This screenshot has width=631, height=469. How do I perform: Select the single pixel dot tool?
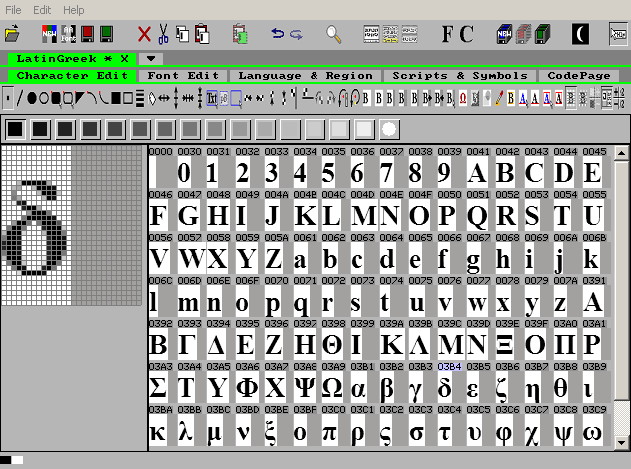[x=8, y=98]
